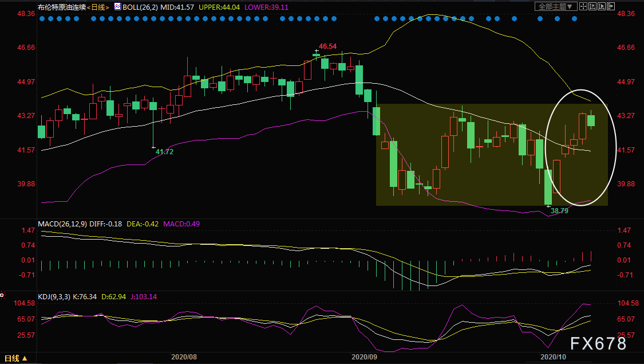Open the 全部主题 theme dropdown
This screenshot has width=644, height=364.
tap(555, 6)
